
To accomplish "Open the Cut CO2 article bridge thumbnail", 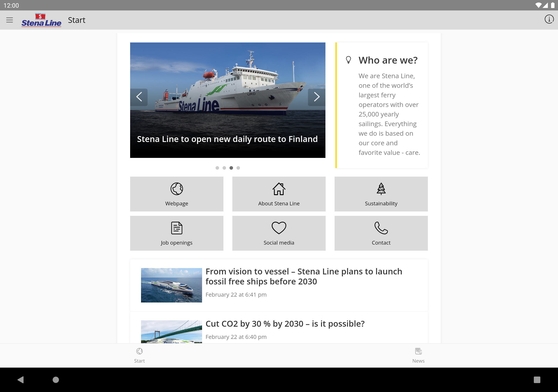I will pos(171,332).
